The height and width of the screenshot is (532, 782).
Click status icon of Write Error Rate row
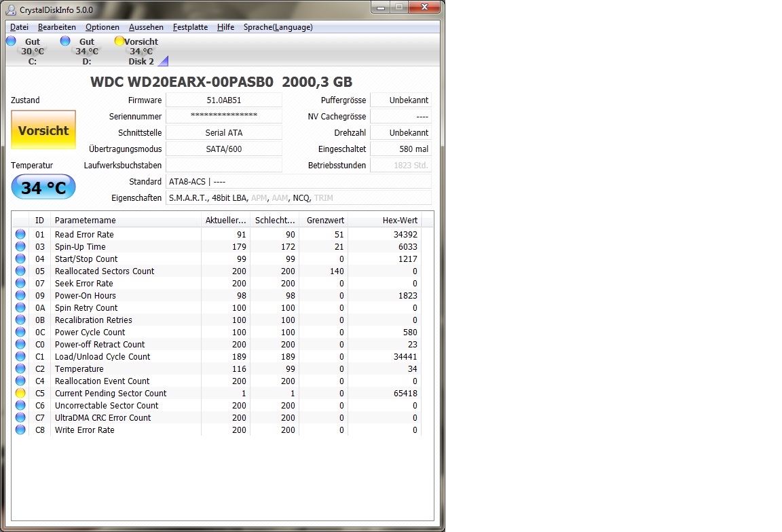[20, 430]
